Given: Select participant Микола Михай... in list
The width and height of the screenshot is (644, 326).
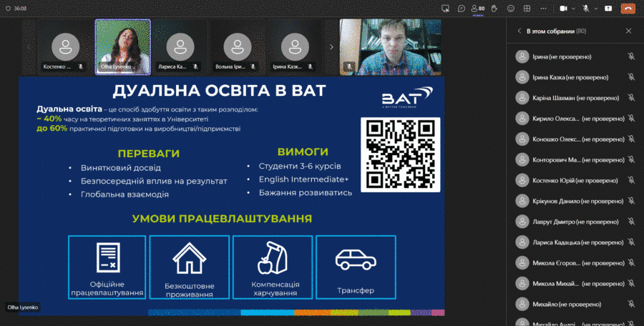Looking at the screenshot, I should tap(575, 284).
